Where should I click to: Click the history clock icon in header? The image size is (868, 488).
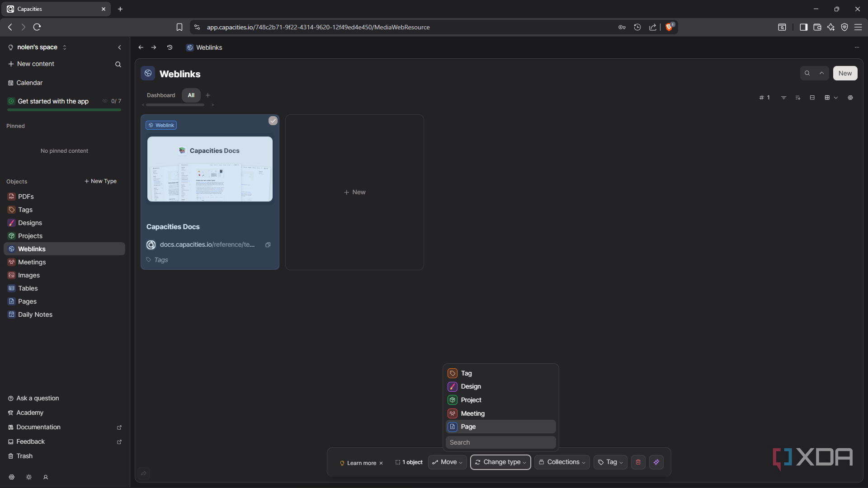click(170, 47)
